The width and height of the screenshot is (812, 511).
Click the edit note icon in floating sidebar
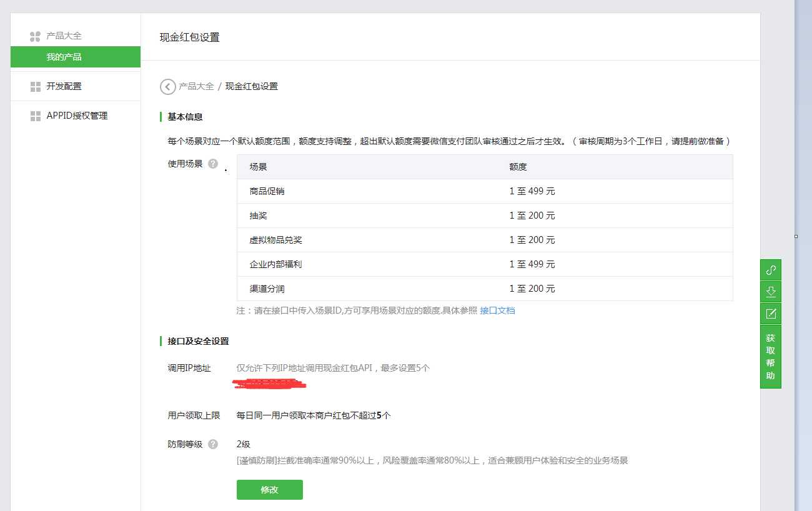[x=771, y=314]
